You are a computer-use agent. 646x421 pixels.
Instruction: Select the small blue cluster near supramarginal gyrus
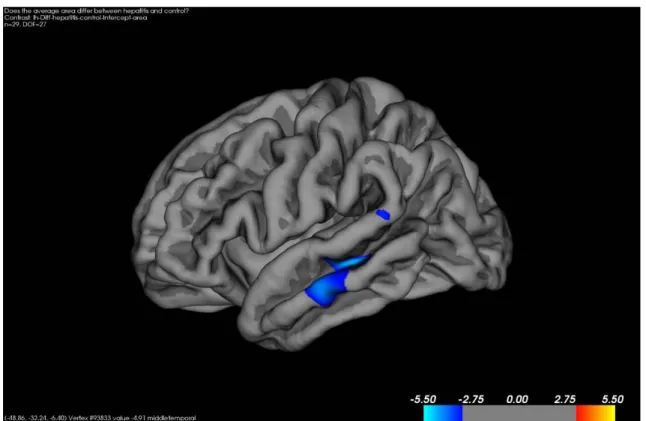383,215
